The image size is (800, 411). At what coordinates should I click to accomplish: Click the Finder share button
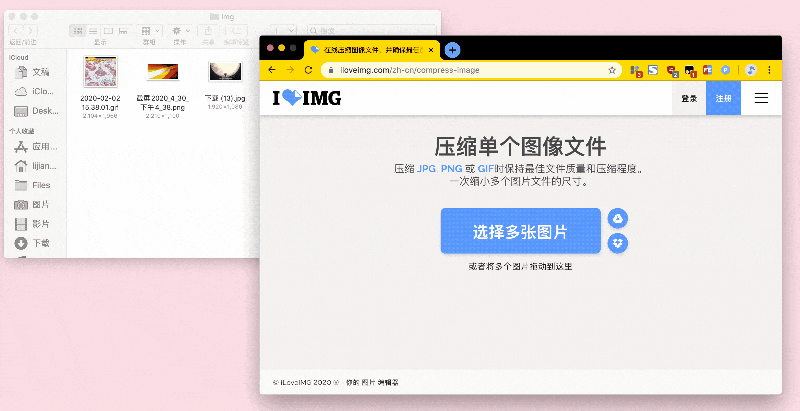pyautogui.click(x=208, y=31)
